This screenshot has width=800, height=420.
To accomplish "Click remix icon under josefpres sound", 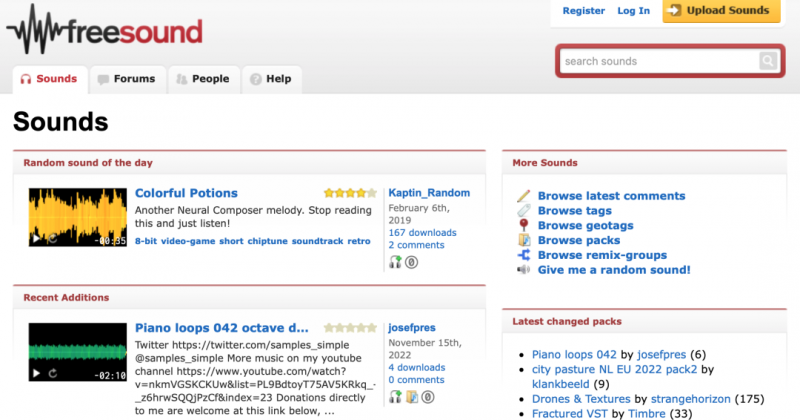I will tap(395, 397).
